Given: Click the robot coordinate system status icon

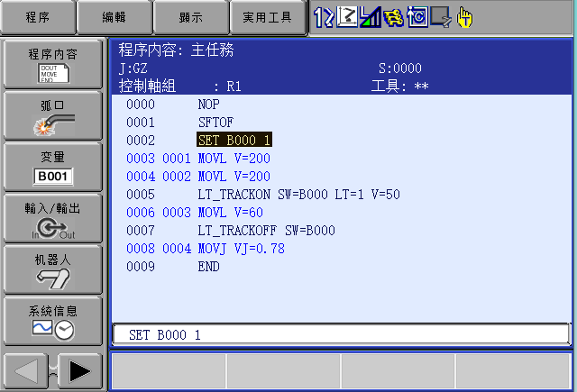Looking at the screenshot, I should (x=347, y=16).
